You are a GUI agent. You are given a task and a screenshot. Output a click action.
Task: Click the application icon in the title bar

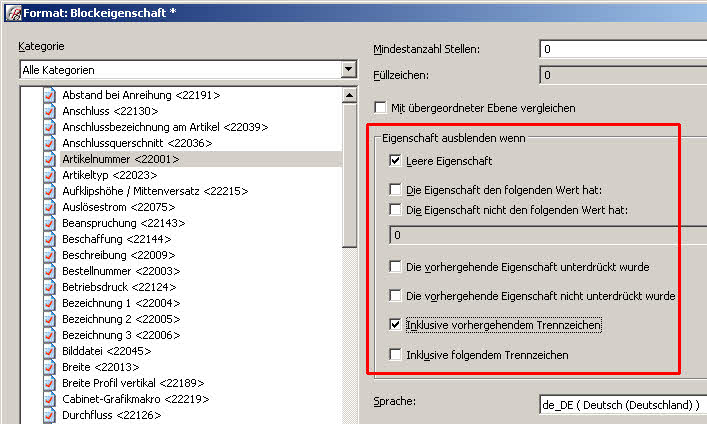click(14, 13)
